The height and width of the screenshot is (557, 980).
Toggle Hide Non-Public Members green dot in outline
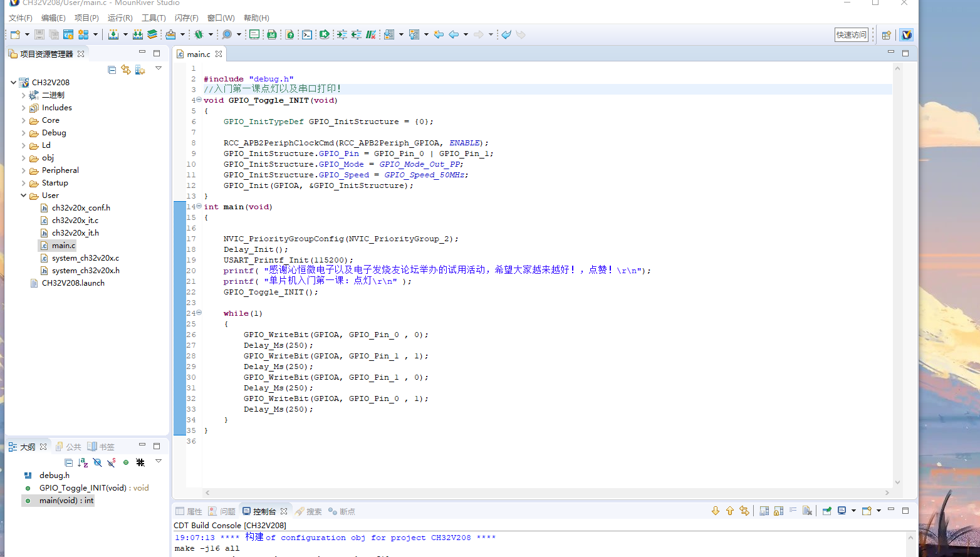[126, 462]
